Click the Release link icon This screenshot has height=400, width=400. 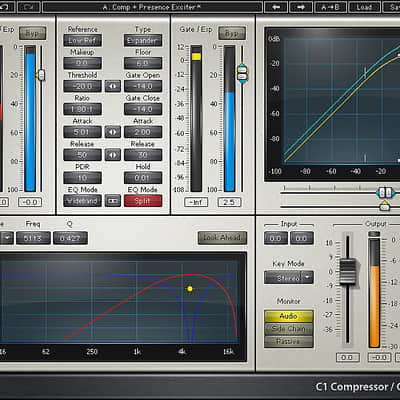click(x=113, y=155)
